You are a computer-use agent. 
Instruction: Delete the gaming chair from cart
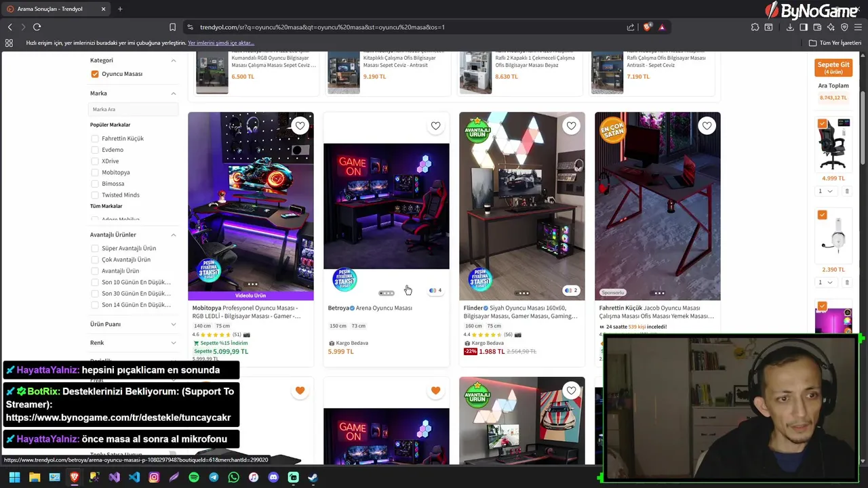point(846,191)
